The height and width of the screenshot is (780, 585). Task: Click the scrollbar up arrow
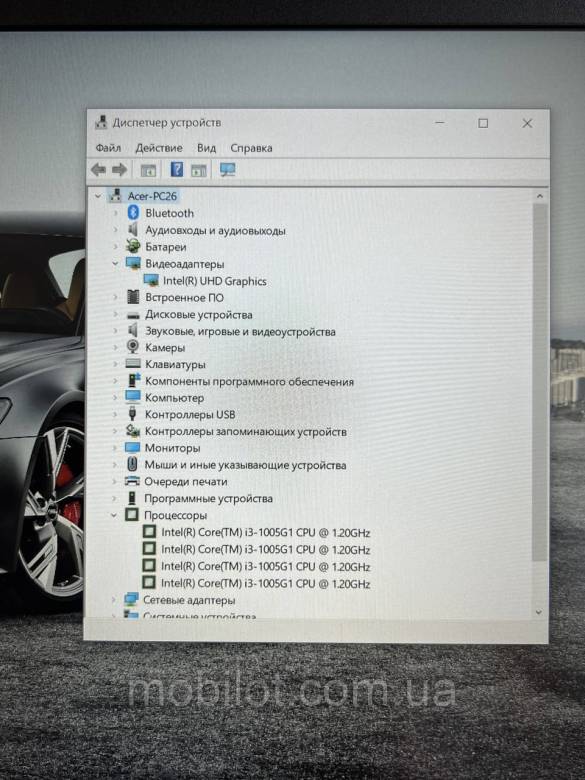[x=540, y=196]
